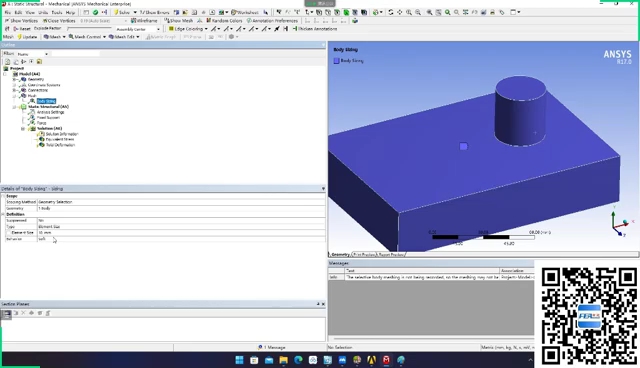Adjust the Explode Factor slider

(x=89, y=29)
